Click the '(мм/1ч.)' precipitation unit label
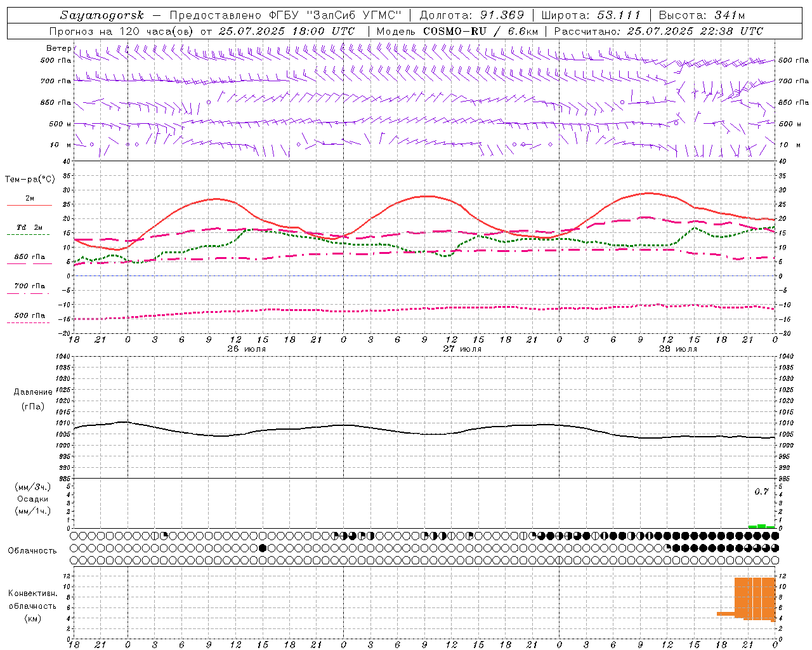This screenshot has height=650, width=812. tap(33, 511)
